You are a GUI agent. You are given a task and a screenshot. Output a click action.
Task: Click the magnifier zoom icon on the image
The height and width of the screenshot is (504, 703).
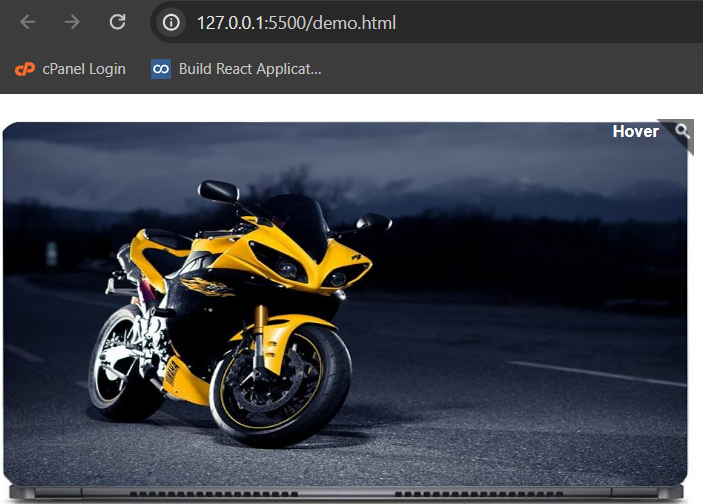[682, 132]
